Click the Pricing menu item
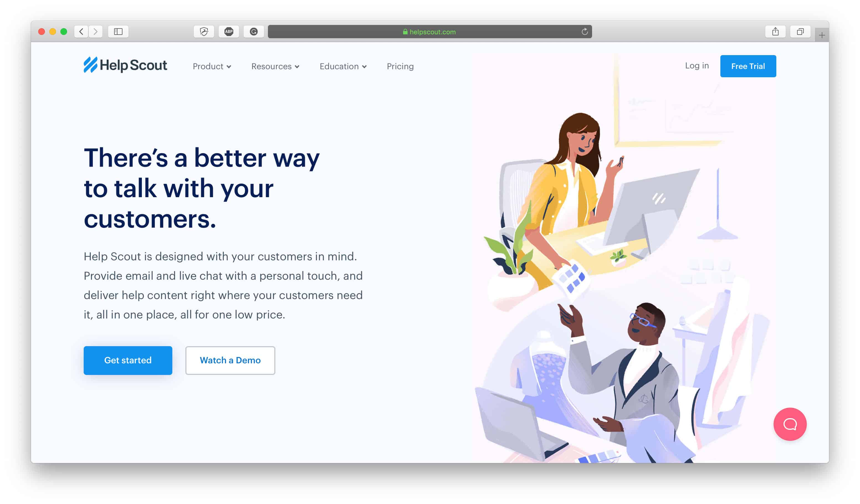Screen dimensions: 860x504 [400, 66]
